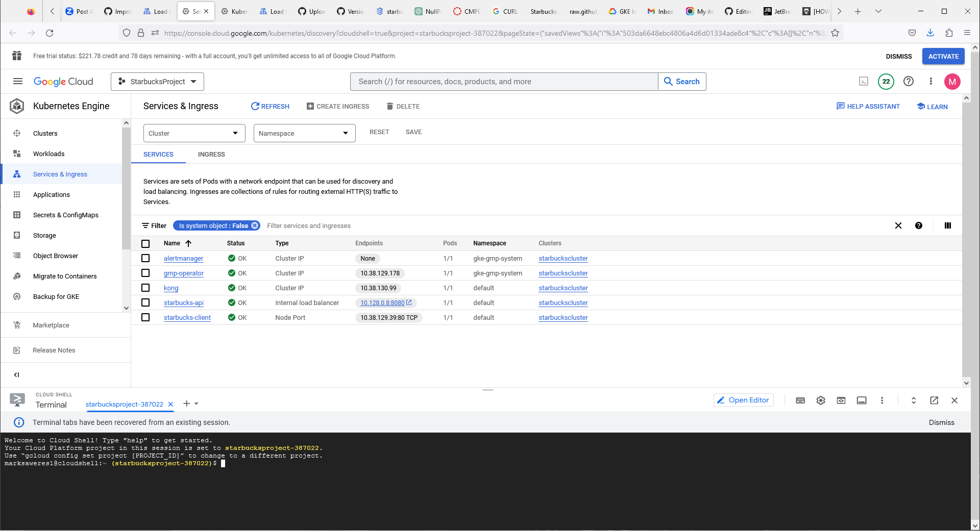Open Cloud Shell terminal settings gear
Image resolution: width=980 pixels, height=531 pixels.
(820, 400)
